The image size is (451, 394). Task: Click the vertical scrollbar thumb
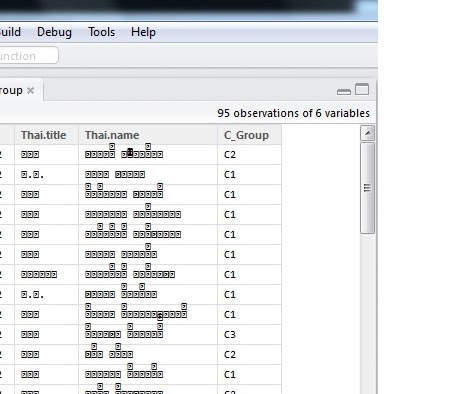tap(367, 188)
